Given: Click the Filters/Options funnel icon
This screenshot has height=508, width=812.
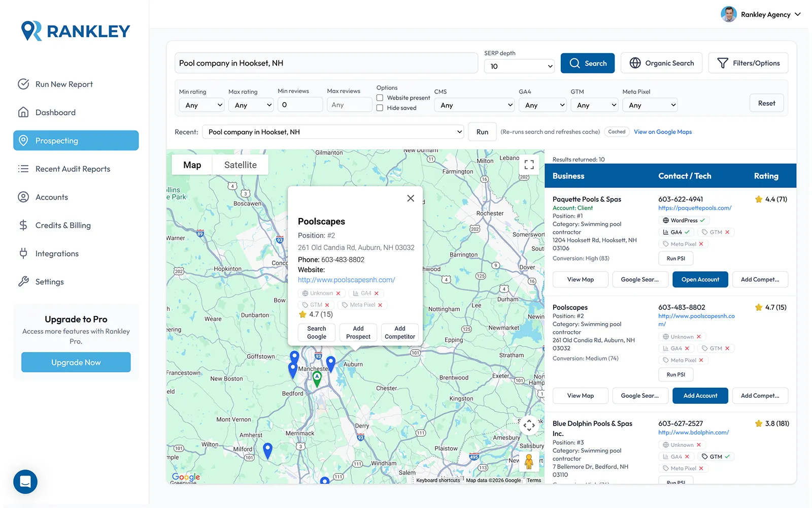Looking at the screenshot, I should click(723, 62).
